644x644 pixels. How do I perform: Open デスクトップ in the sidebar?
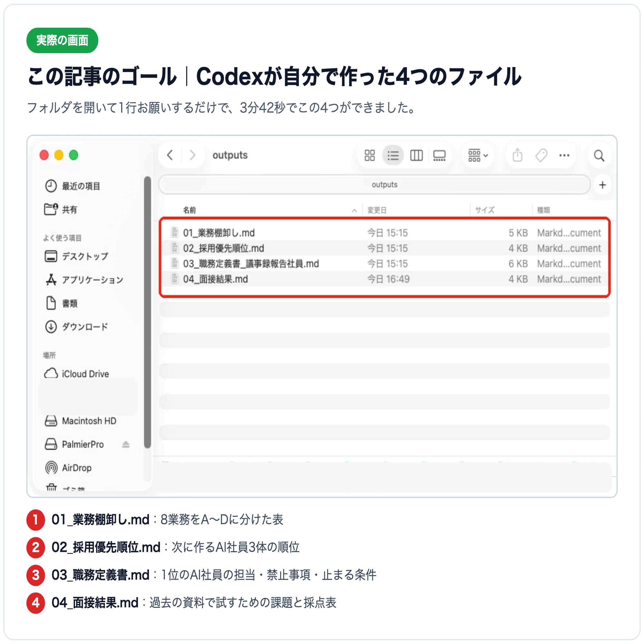tap(77, 256)
